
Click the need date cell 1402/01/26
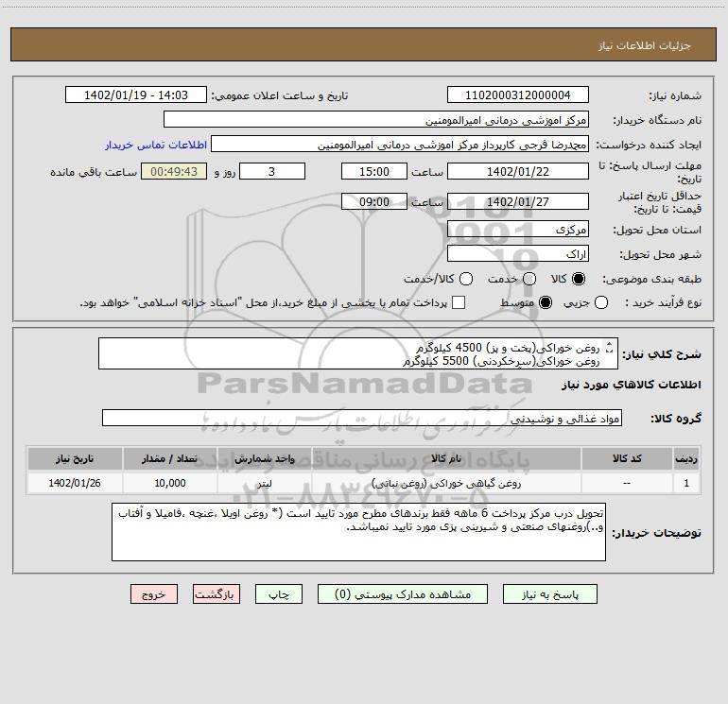tap(75, 483)
